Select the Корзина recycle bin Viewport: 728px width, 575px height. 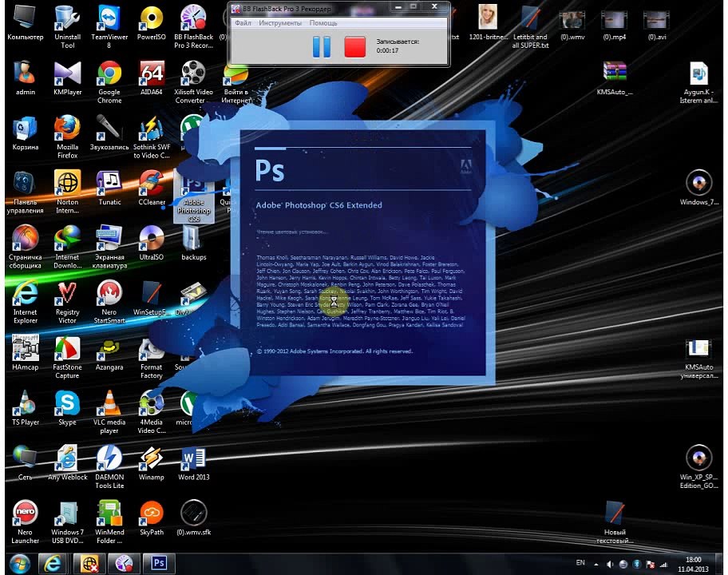click(x=25, y=133)
